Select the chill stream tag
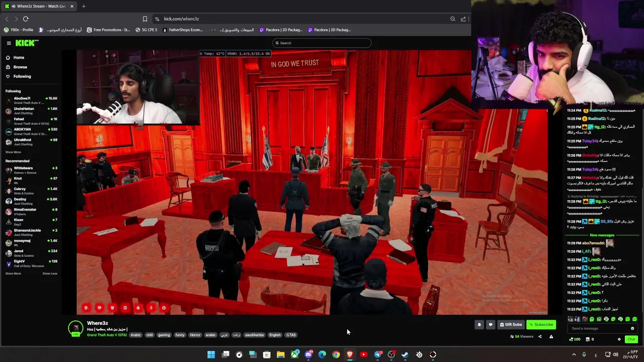 point(149,335)
